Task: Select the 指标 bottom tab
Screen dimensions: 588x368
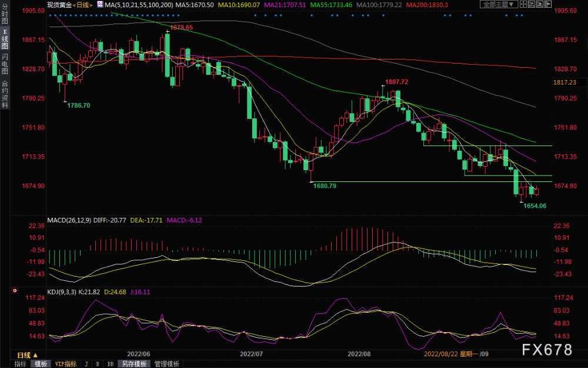Action: [20, 364]
